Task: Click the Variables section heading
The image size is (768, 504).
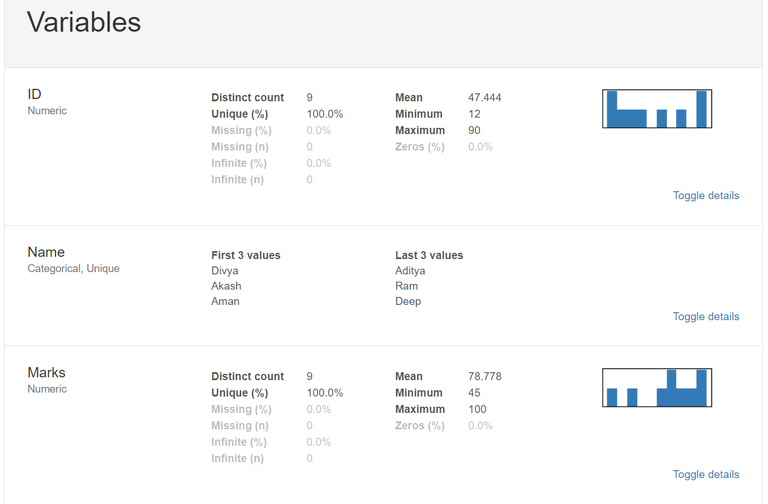Action: pos(84,23)
